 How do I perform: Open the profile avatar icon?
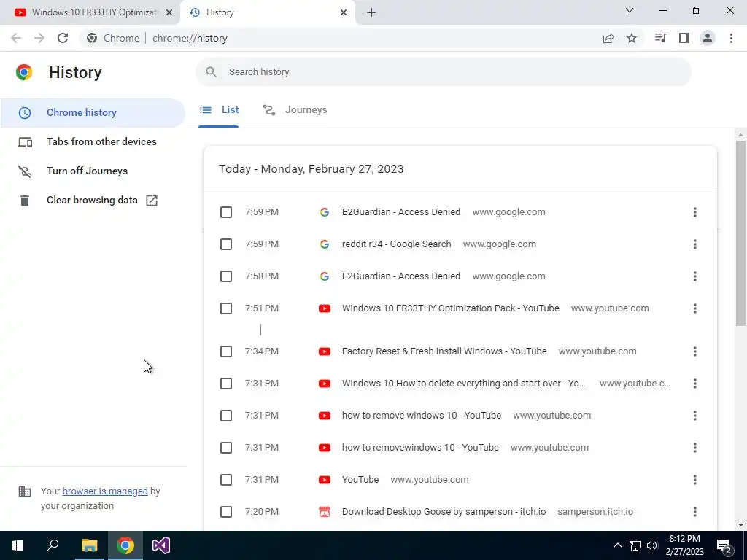[708, 38]
